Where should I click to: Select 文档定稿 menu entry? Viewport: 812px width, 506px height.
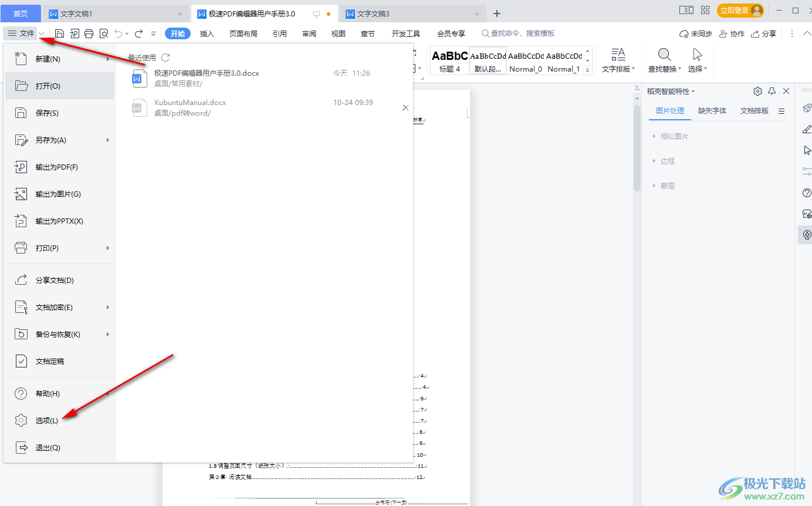tap(60, 361)
